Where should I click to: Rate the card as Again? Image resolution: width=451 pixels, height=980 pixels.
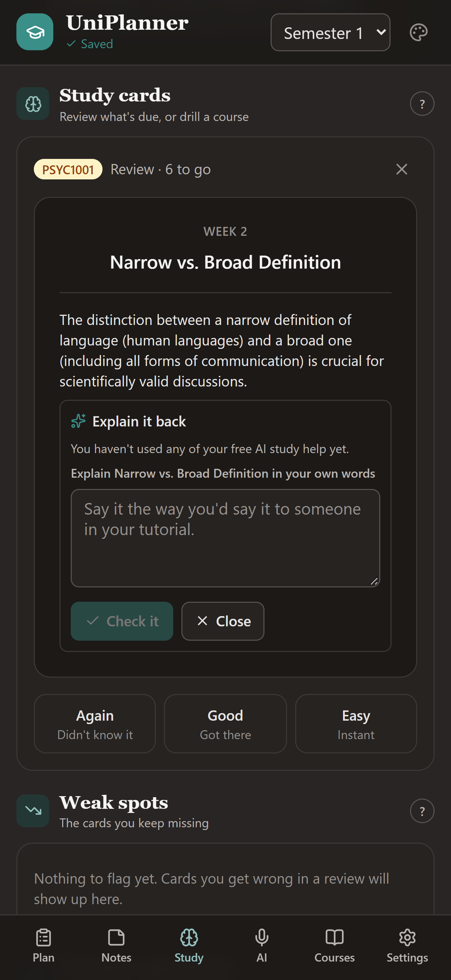pyautogui.click(x=95, y=724)
